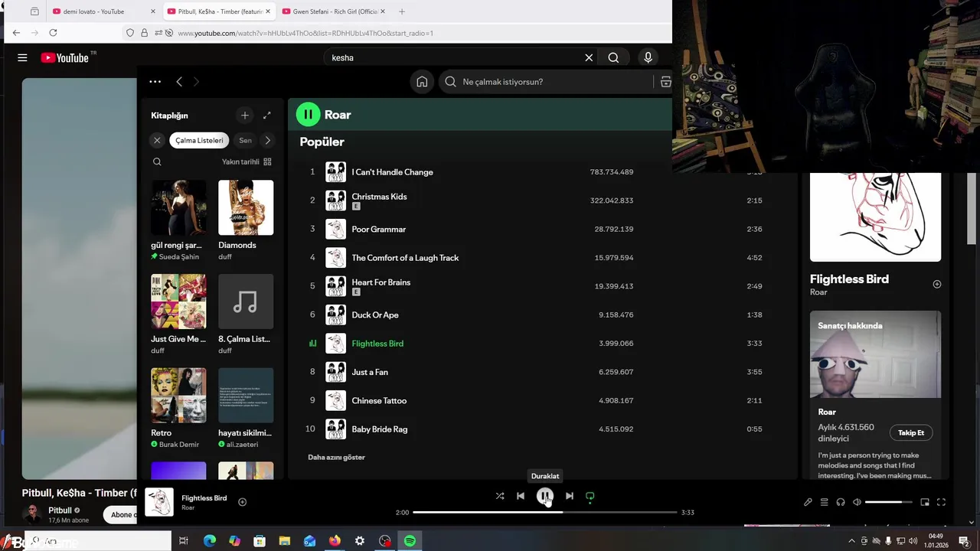Seek within the Spotify song progress bar
Viewport: 980px width, 551px height.
tap(545, 512)
